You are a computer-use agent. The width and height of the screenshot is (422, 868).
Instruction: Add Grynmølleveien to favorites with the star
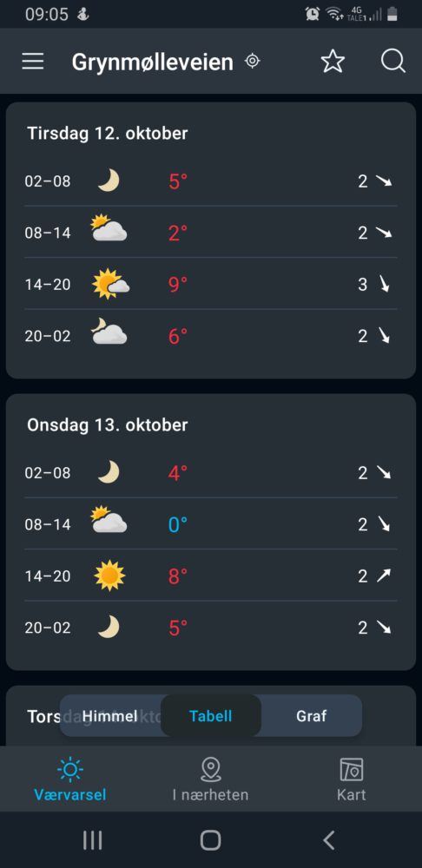coord(333,61)
